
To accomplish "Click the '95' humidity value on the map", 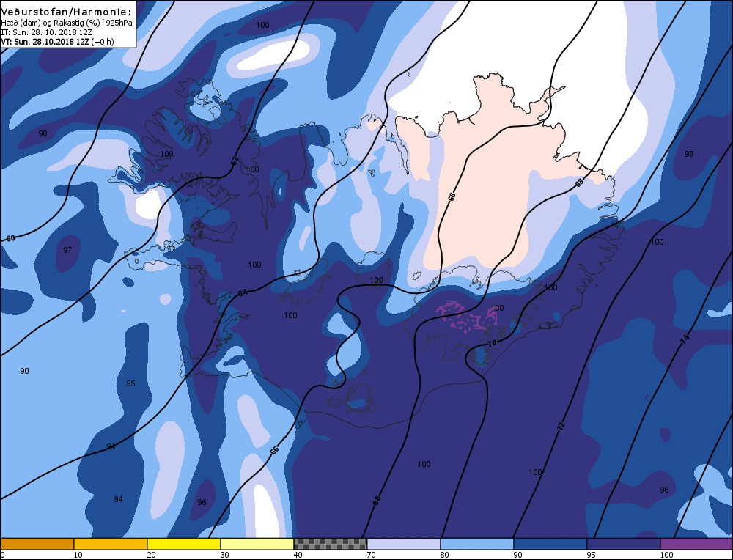I will pos(130,383).
